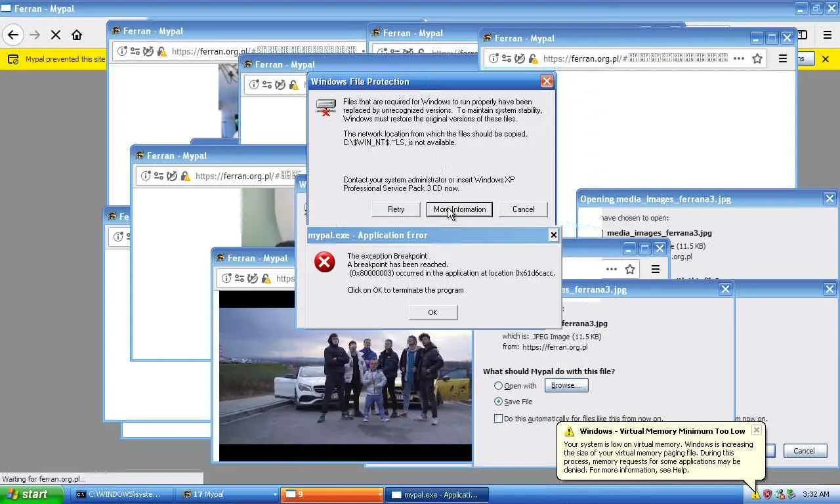
Task: Open the Home page in main Mypal window
Action: click(77, 35)
